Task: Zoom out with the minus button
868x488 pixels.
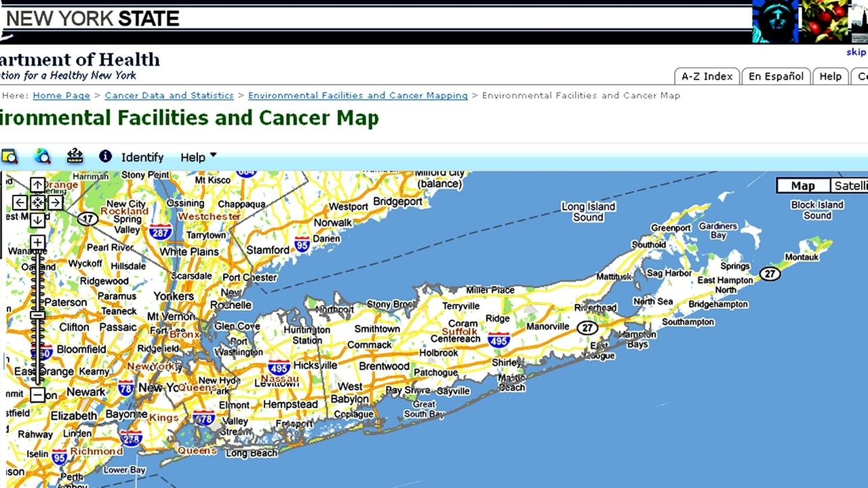Action: 38,394
